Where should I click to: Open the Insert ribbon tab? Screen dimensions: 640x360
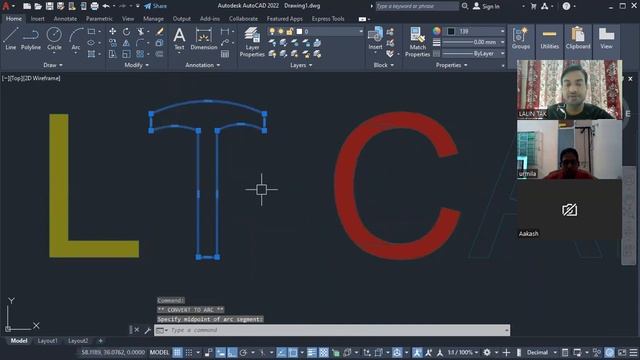pyautogui.click(x=38, y=19)
